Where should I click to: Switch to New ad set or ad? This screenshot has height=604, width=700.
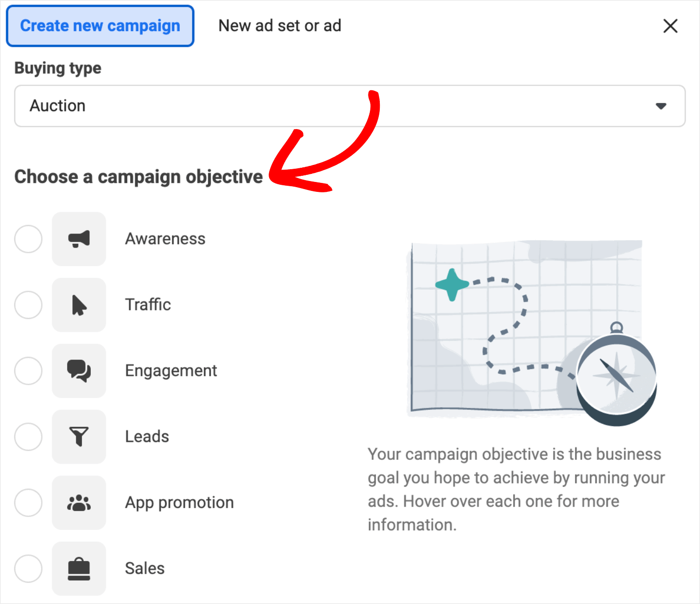pyautogui.click(x=280, y=26)
